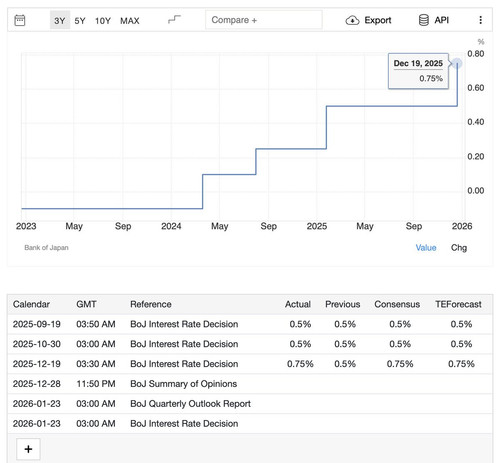Switch chart to 10Y range
This screenshot has height=463, width=500.
pos(103,21)
